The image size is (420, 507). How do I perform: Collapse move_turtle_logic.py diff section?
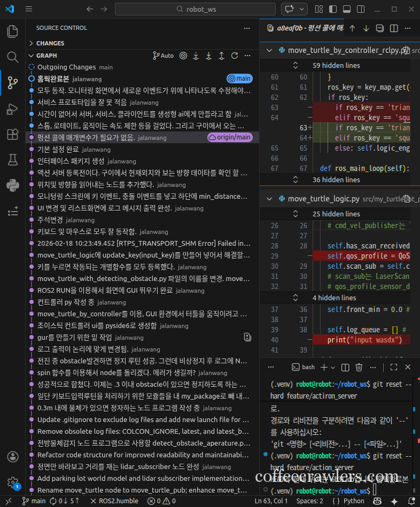pos(269,199)
